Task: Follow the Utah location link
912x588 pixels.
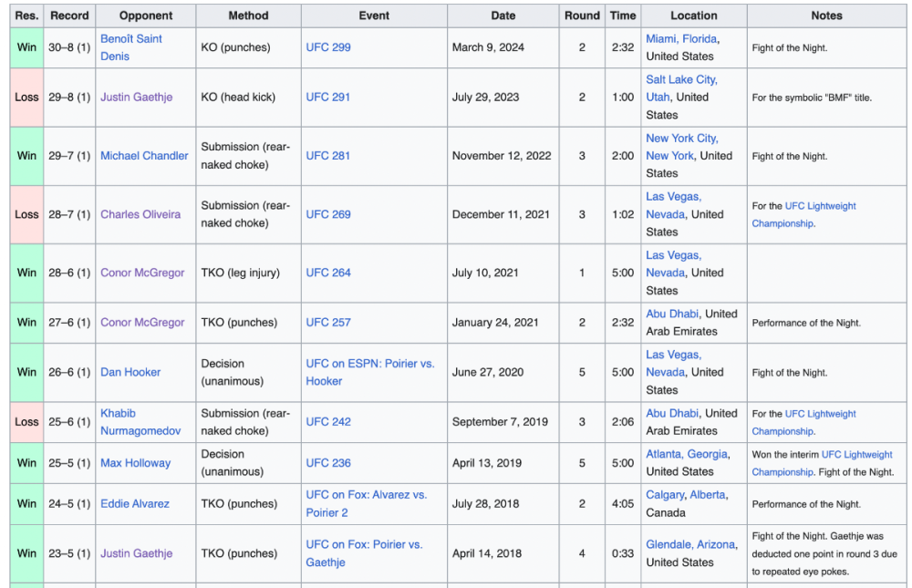Action: coord(658,98)
